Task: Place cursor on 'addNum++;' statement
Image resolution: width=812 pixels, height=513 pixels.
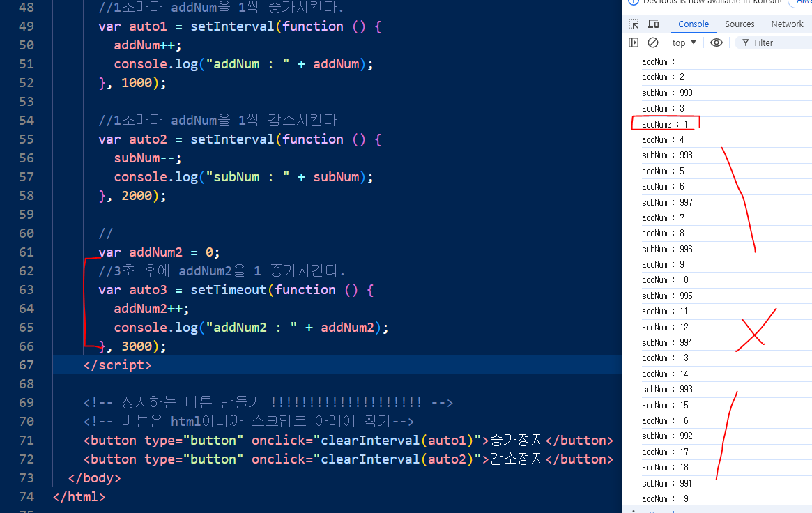Action: (148, 45)
